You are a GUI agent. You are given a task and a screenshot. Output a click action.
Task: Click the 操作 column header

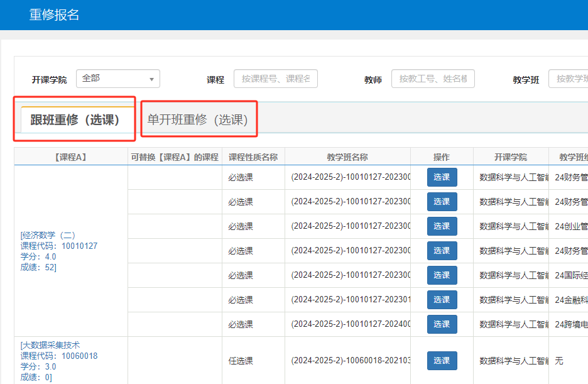pyautogui.click(x=442, y=157)
